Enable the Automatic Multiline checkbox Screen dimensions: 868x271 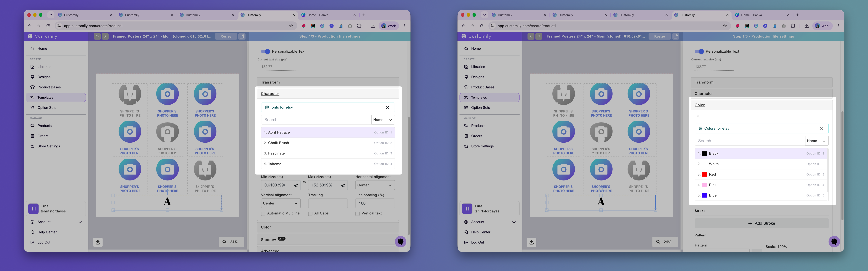click(x=263, y=214)
